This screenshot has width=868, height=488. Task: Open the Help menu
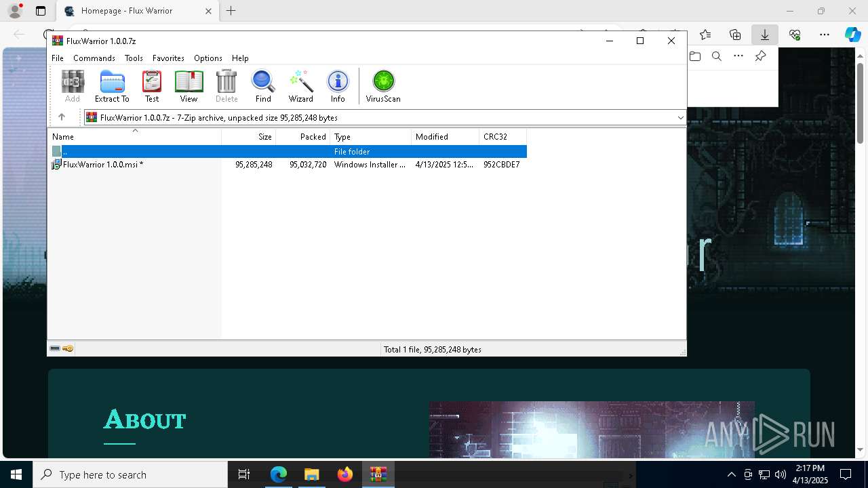click(240, 58)
